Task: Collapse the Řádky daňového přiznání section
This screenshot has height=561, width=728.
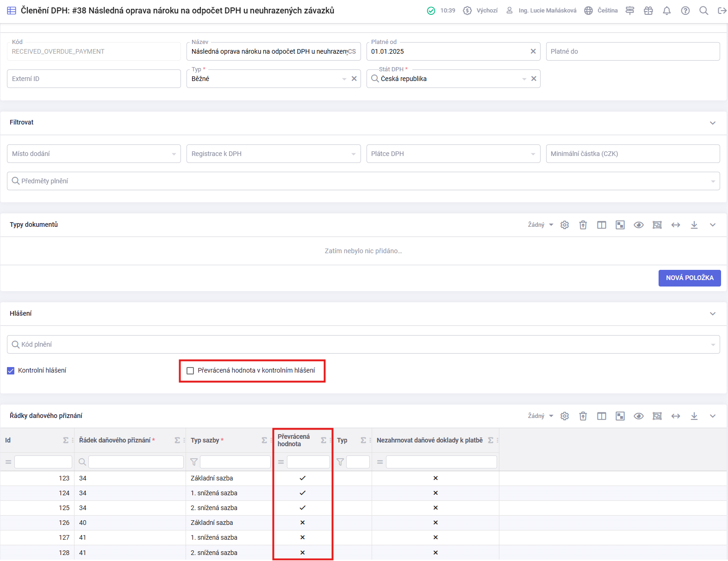Action: [713, 416]
